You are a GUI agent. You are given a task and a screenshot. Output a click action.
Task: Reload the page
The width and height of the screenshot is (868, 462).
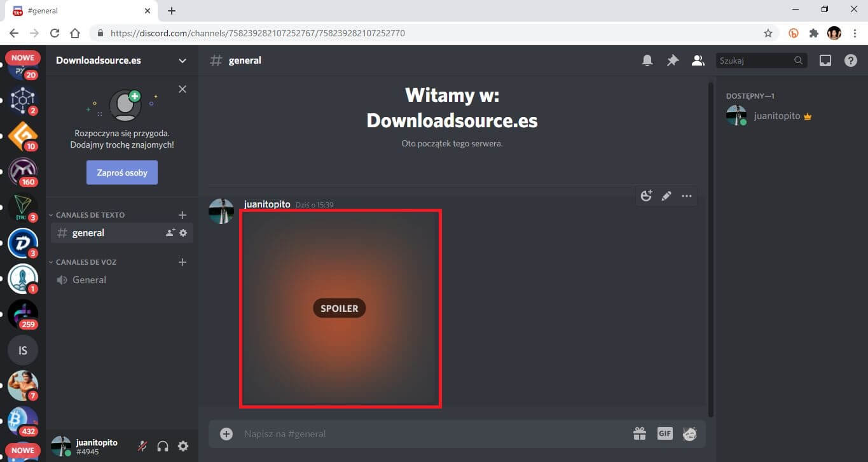55,33
